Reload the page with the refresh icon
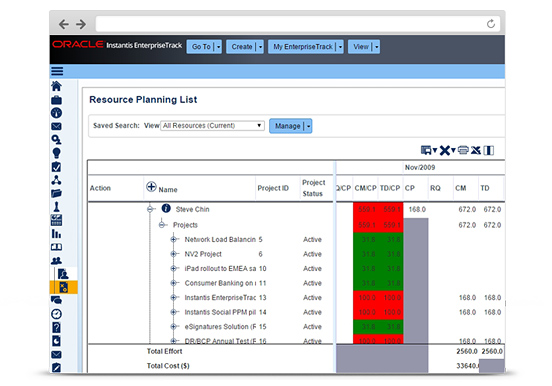The height and width of the screenshot is (386, 552). pyautogui.click(x=491, y=24)
